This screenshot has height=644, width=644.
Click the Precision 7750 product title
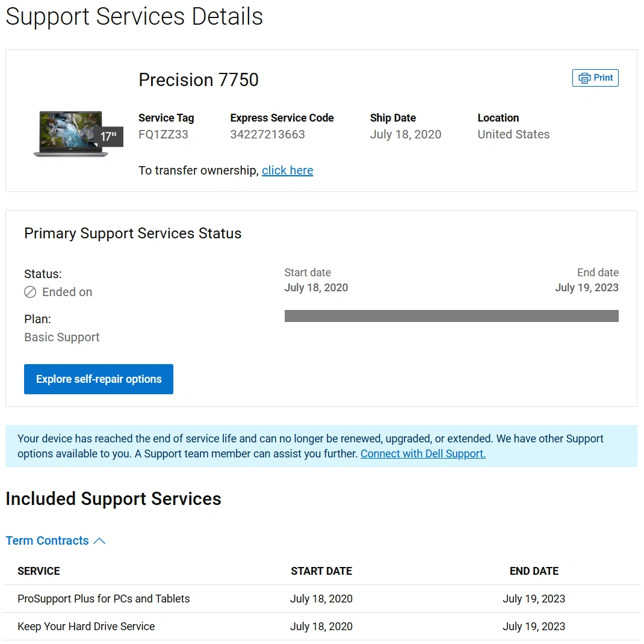[199, 80]
